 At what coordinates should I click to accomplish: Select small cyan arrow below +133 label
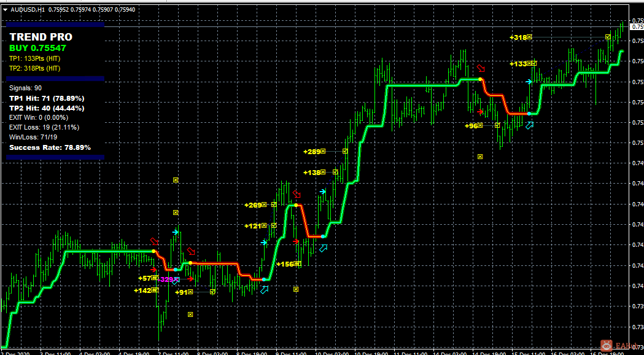529,82
